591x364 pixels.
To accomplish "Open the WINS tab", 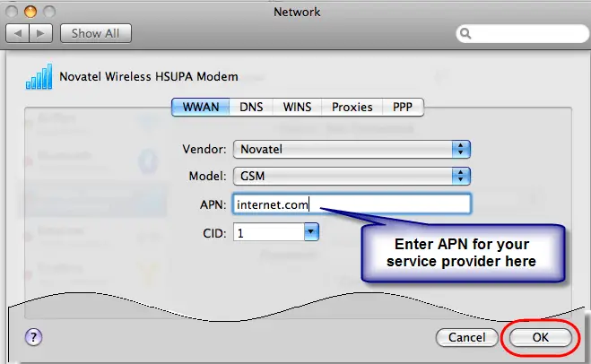I will click(x=297, y=107).
